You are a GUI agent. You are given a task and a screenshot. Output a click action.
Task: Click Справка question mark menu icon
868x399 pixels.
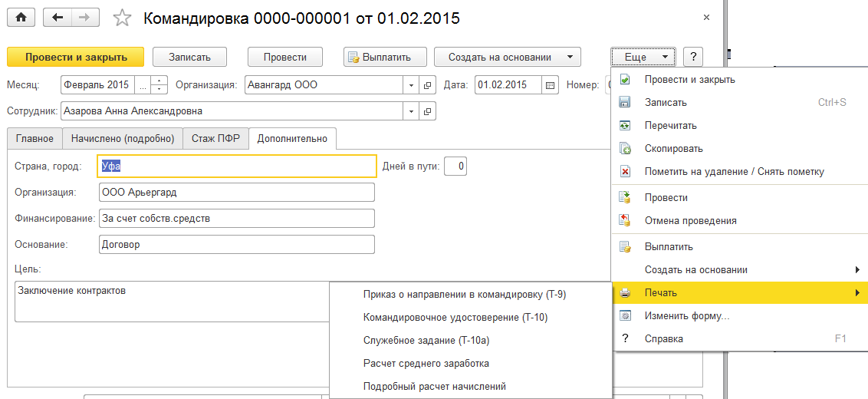click(x=625, y=338)
